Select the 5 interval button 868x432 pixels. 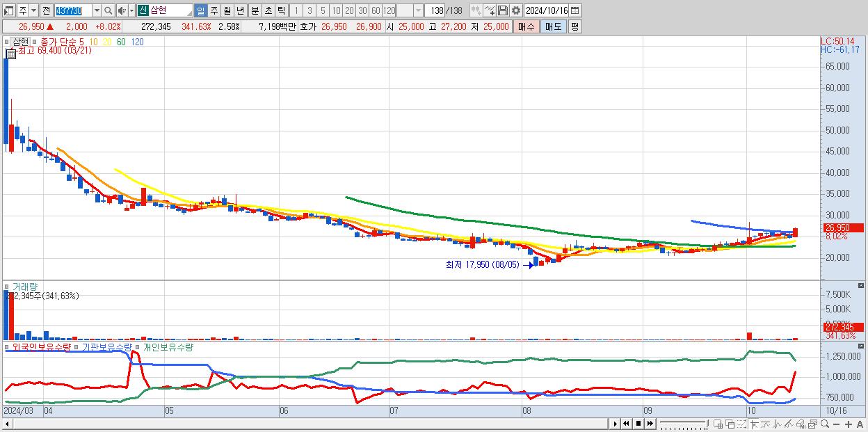pos(323,10)
